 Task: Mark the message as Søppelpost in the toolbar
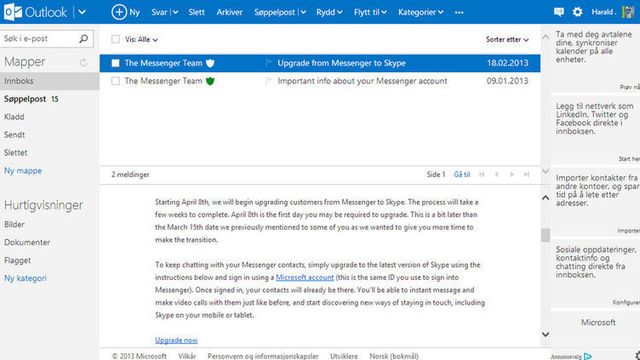(274, 12)
